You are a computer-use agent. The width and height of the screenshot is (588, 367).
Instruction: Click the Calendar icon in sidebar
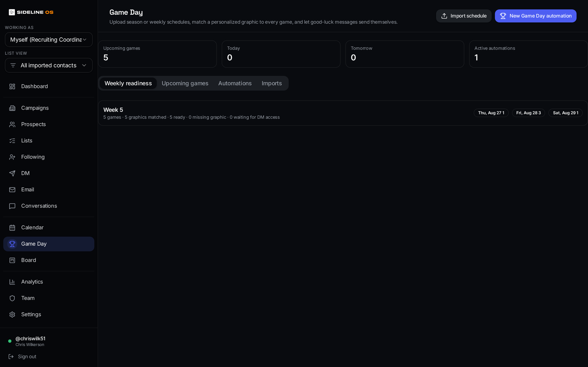[x=12, y=228]
